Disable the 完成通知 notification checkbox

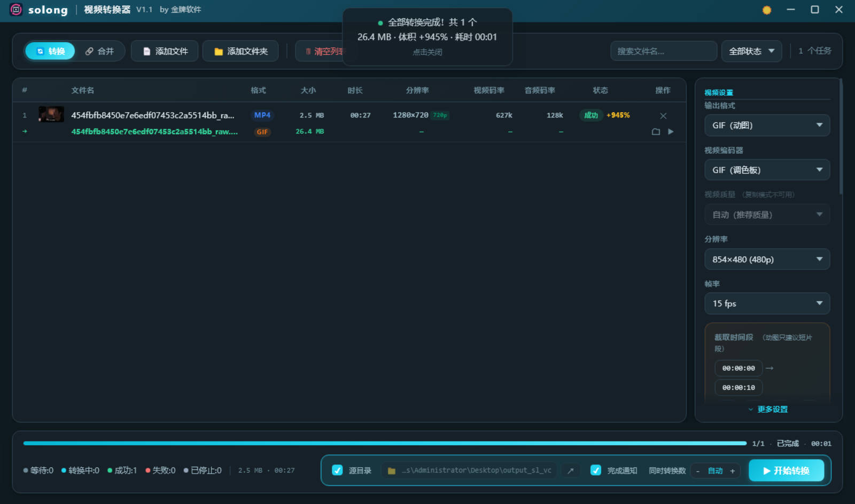[596, 470]
